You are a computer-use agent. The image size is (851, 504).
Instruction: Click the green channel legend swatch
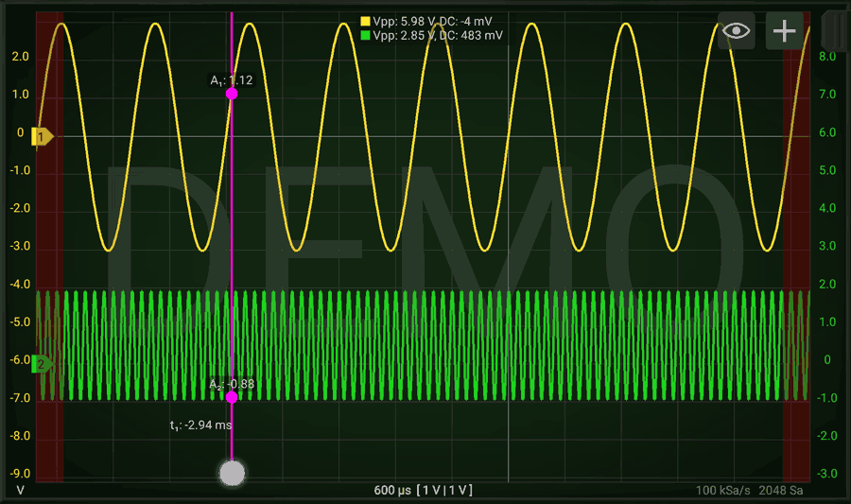366,35
